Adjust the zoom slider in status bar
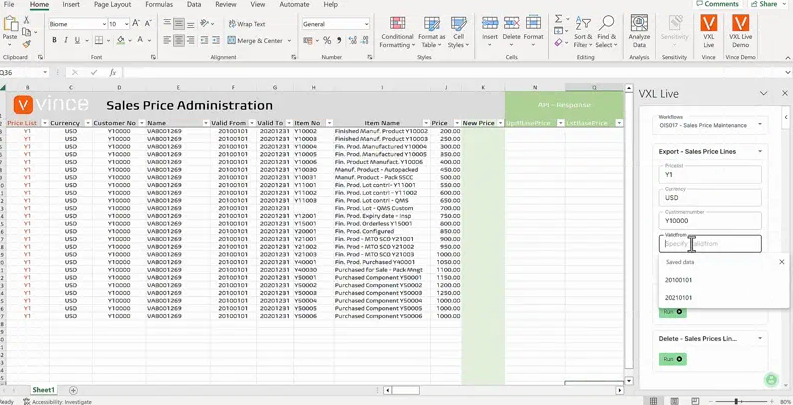Viewport: 793px width, 405px height. click(x=737, y=401)
